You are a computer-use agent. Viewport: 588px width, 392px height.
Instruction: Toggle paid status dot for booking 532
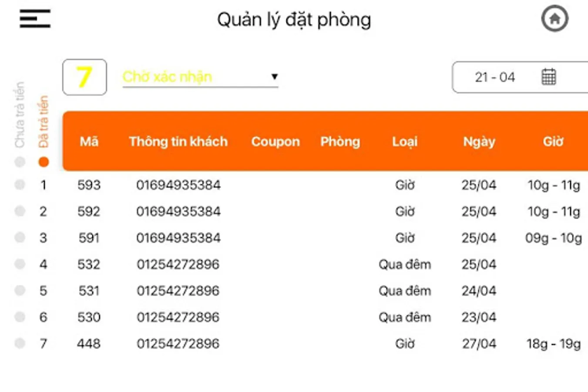click(x=20, y=264)
